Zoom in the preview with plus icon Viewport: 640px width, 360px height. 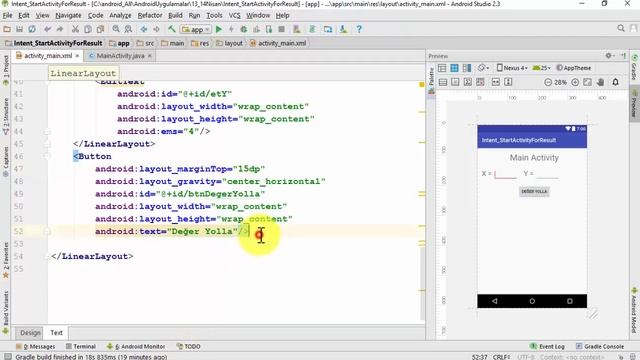575,82
